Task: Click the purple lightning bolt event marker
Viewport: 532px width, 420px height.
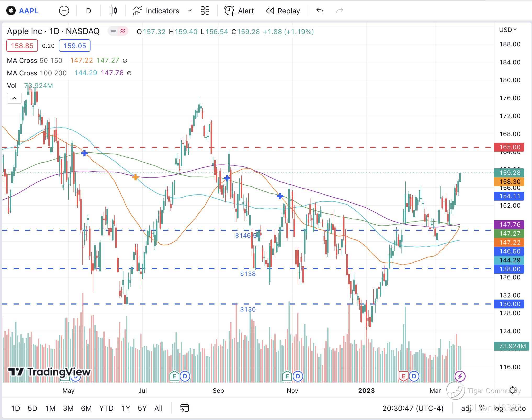Action: pyautogui.click(x=460, y=376)
